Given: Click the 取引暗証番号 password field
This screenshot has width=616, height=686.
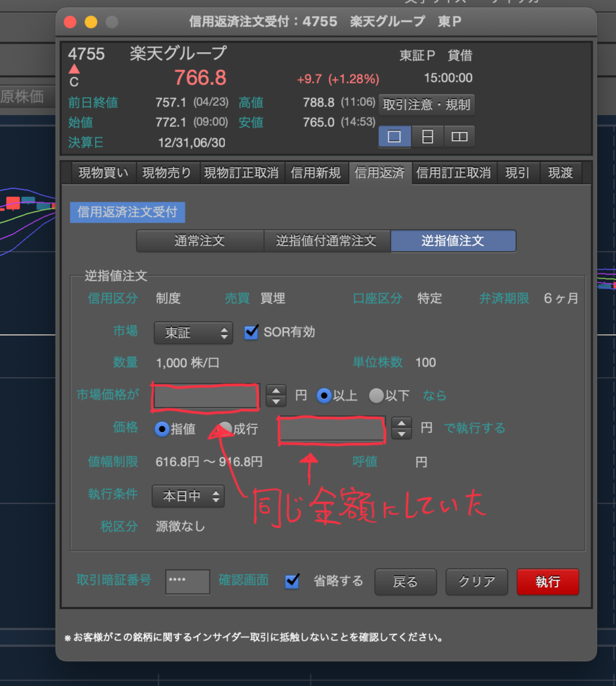Looking at the screenshot, I should click(x=187, y=581).
